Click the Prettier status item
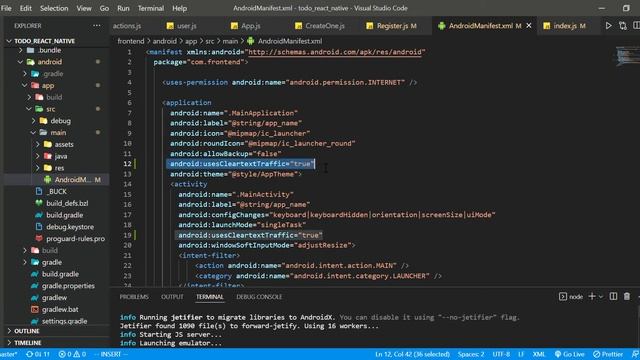Viewport: 640px width, 360px height. (x=608, y=354)
